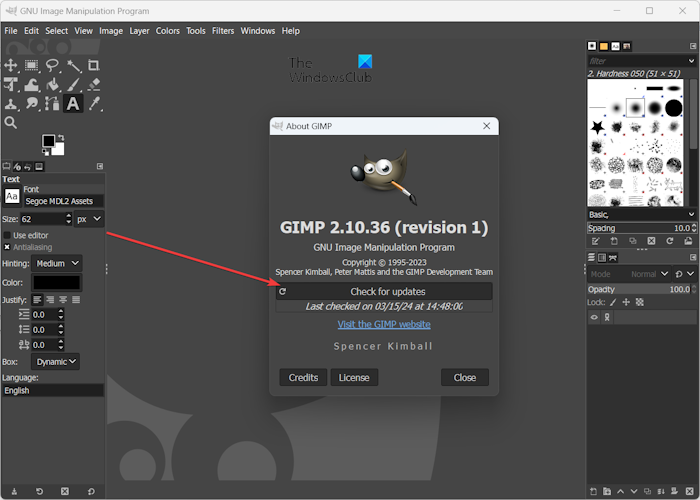Select the Unified Transform tool
Image resolution: width=700 pixels, height=500 pixels.
(11, 84)
